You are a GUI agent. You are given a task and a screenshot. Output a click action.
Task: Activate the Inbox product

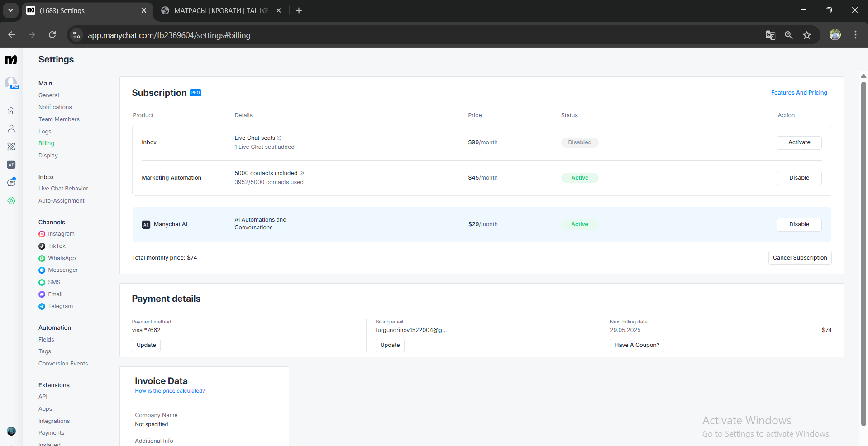[799, 142]
